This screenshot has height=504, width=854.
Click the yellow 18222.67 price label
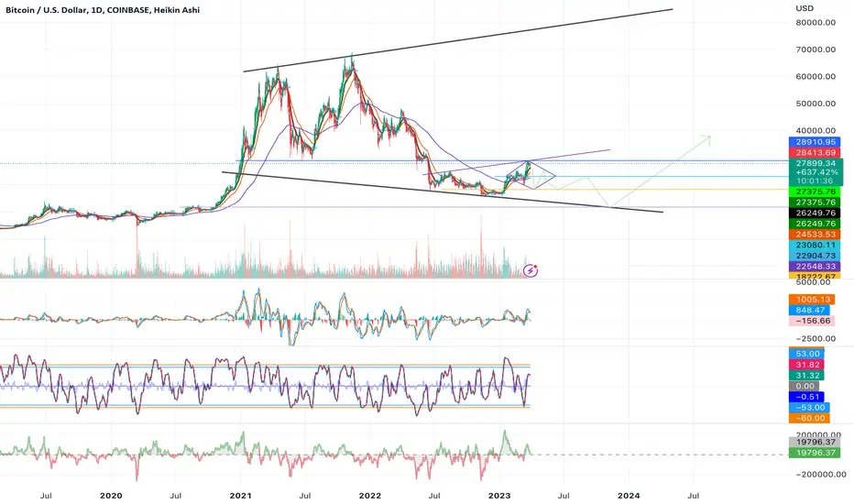click(x=815, y=276)
